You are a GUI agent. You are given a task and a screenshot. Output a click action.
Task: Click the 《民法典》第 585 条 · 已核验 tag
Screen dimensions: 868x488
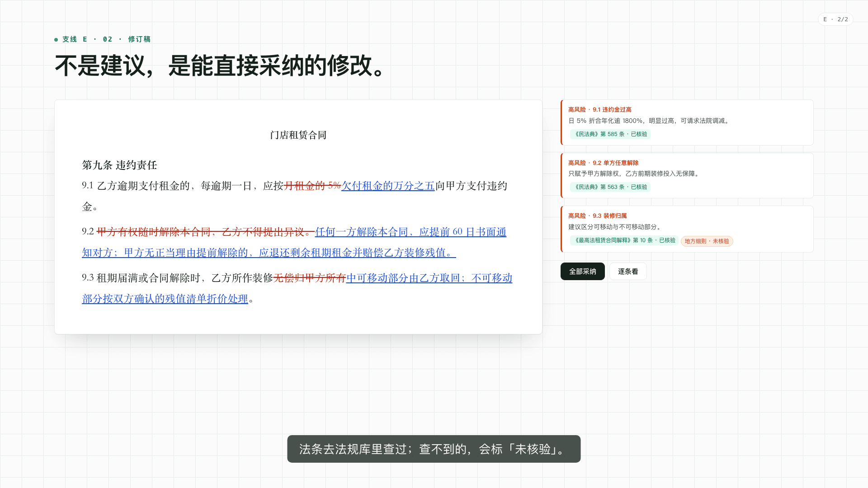[x=610, y=134]
